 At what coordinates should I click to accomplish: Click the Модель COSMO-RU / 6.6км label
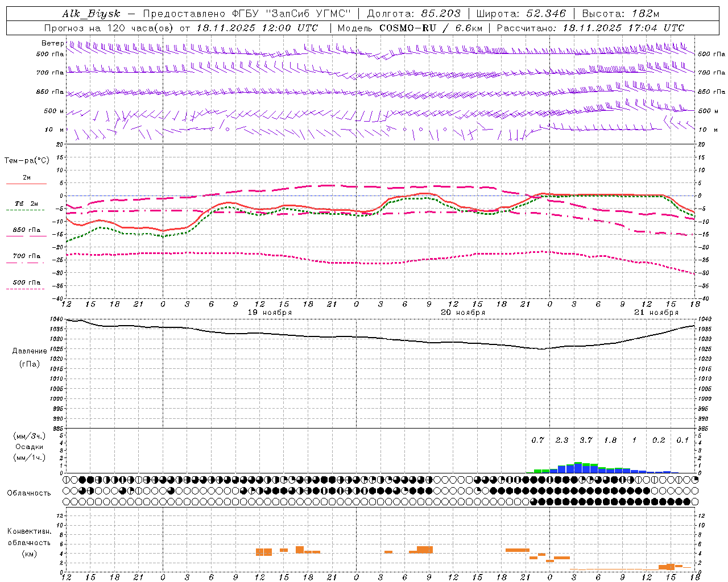(409, 28)
